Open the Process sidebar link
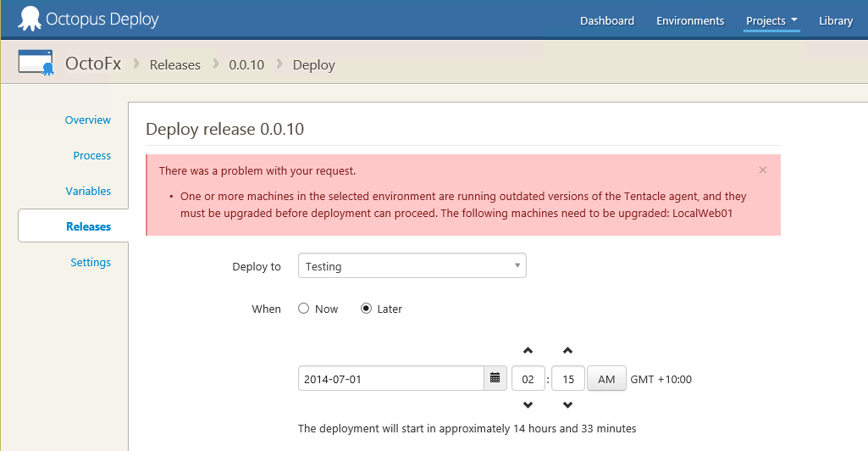The image size is (868, 451). [x=91, y=155]
